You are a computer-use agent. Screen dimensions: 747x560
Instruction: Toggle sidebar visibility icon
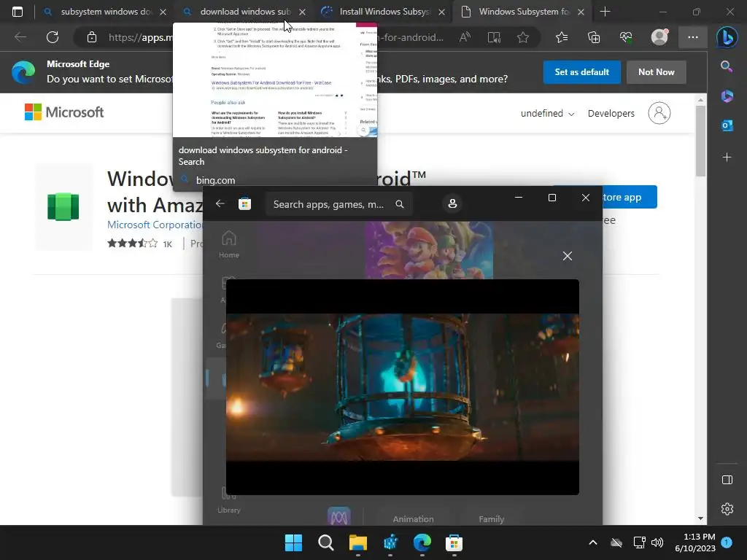coord(727,480)
